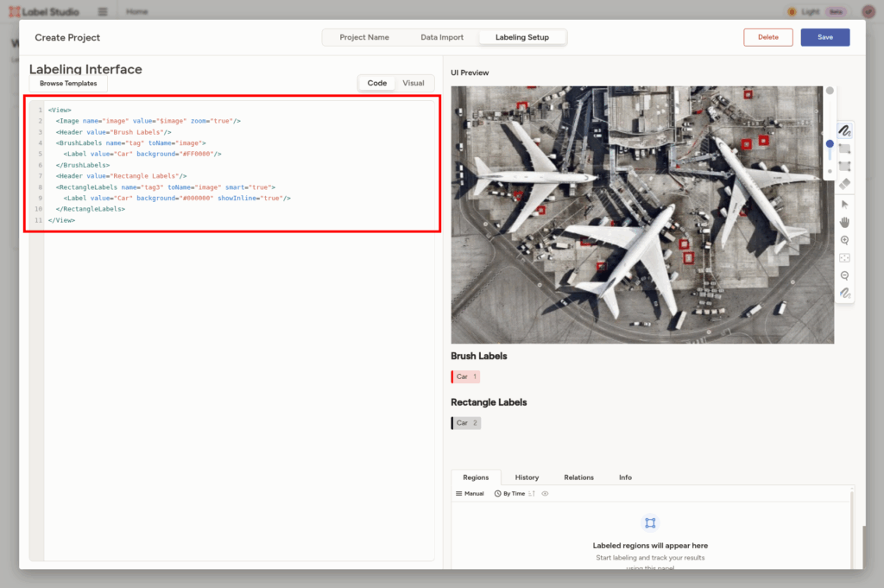The width and height of the screenshot is (884, 588).
Task: Click the Label Studio logo
Action: [x=44, y=11]
